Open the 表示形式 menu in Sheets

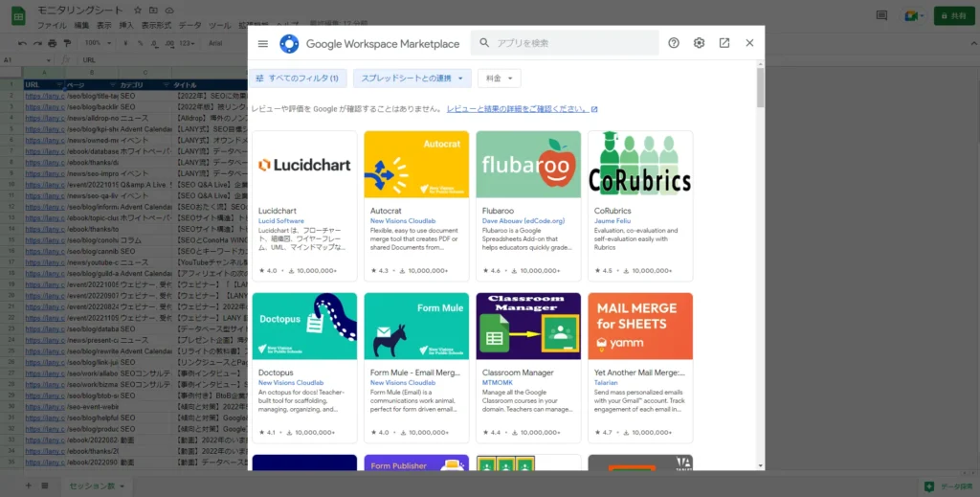click(x=156, y=26)
